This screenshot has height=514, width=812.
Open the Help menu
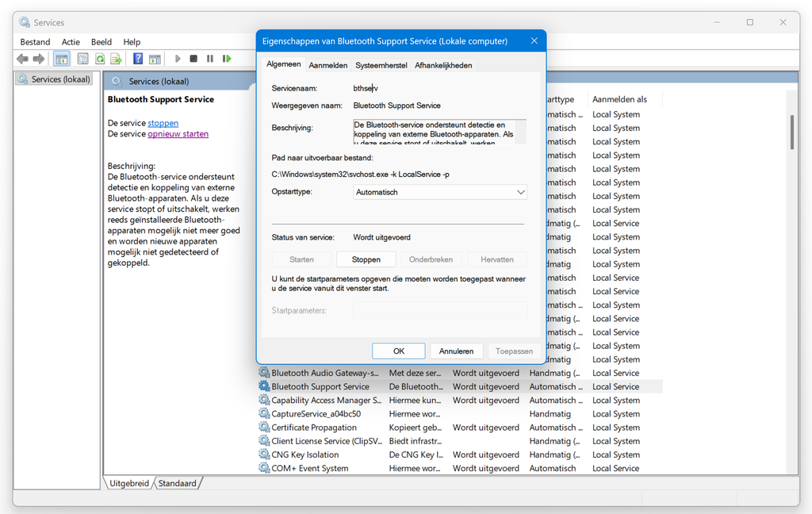pyautogui.click(x=132, y=42)
